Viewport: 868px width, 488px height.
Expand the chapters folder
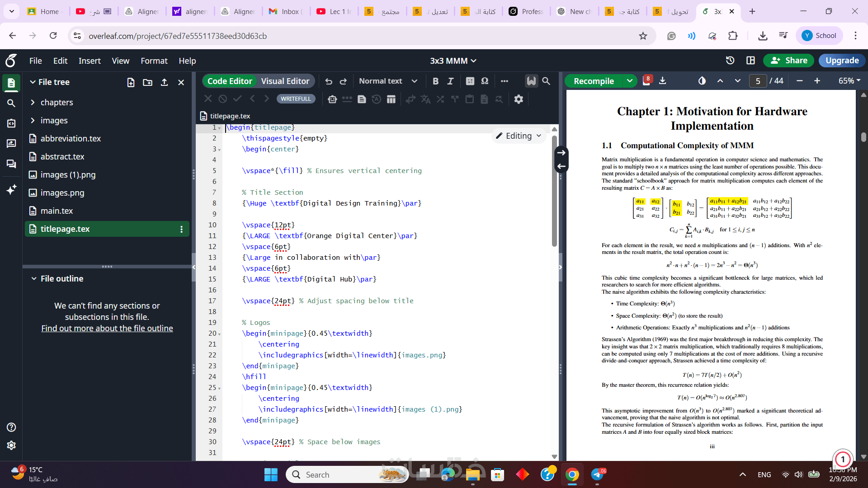tap(33, 103)
